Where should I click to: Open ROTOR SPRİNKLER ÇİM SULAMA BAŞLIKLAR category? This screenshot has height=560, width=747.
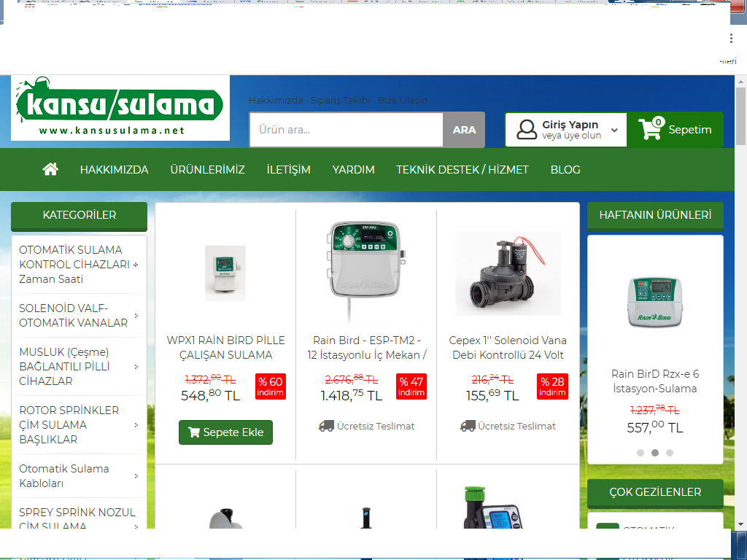[69, 425]
